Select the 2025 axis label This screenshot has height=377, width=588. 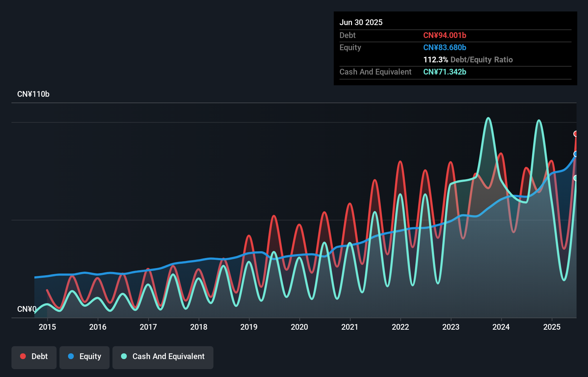click(x=552, y=327)
